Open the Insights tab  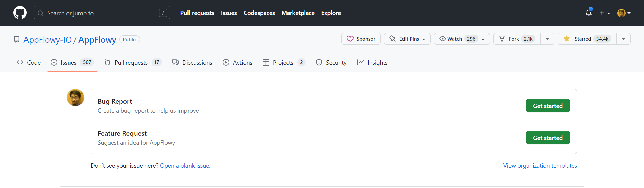tap(372, 62)
